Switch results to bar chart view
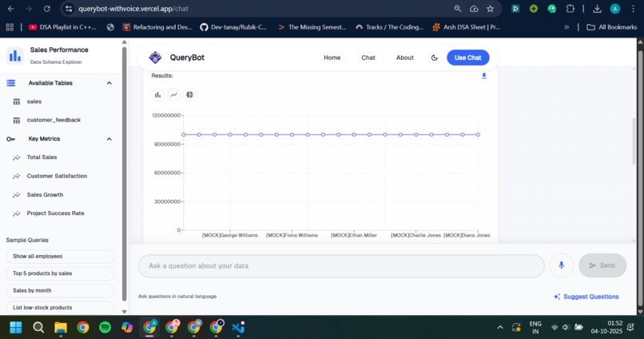644x339 pixels. tap(157, 95)
